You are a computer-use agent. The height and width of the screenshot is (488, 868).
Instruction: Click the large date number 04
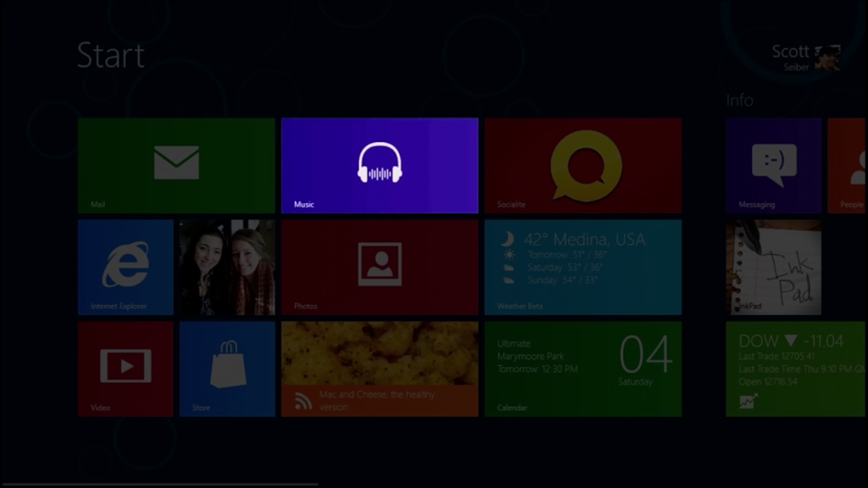[646, 355]
